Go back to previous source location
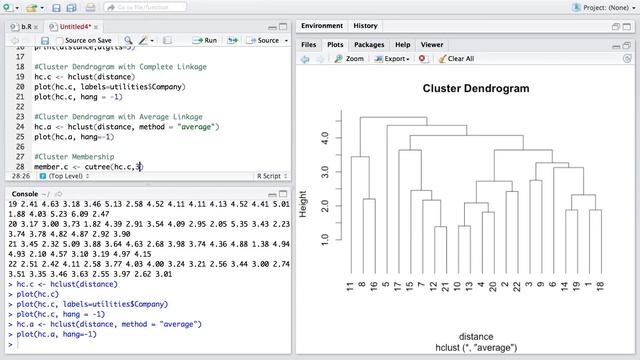640x360 pixels. point(15,40)
